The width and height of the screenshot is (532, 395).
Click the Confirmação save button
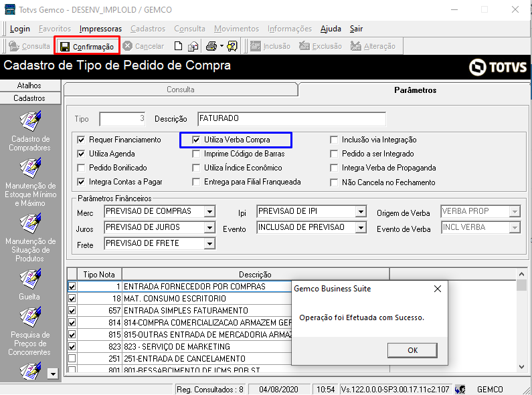point(87,46)
